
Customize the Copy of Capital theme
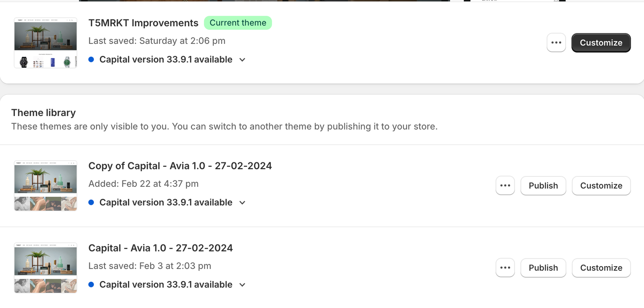tap(601, 186)
